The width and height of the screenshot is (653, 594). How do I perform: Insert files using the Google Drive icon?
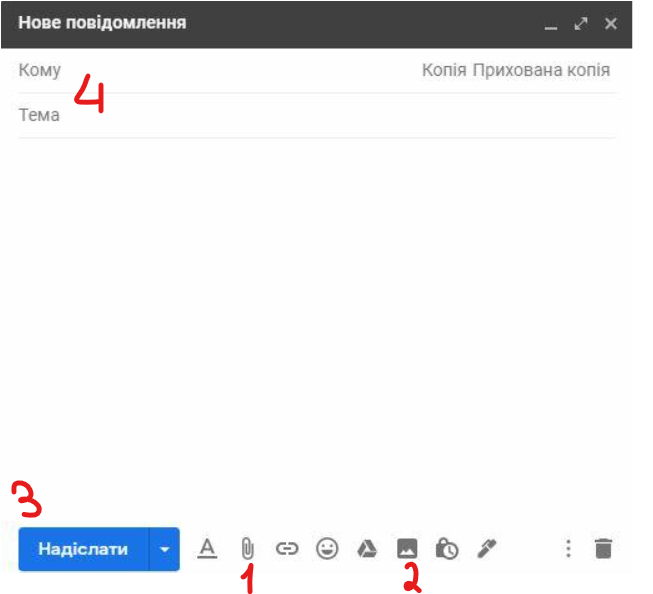tap(367, 548)
